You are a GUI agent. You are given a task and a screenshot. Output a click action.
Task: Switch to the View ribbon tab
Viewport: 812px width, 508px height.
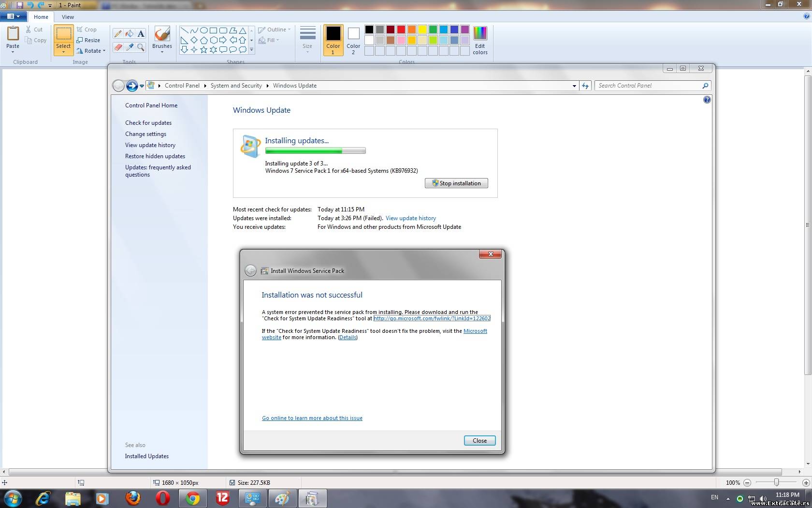click(x=68, y=17)
